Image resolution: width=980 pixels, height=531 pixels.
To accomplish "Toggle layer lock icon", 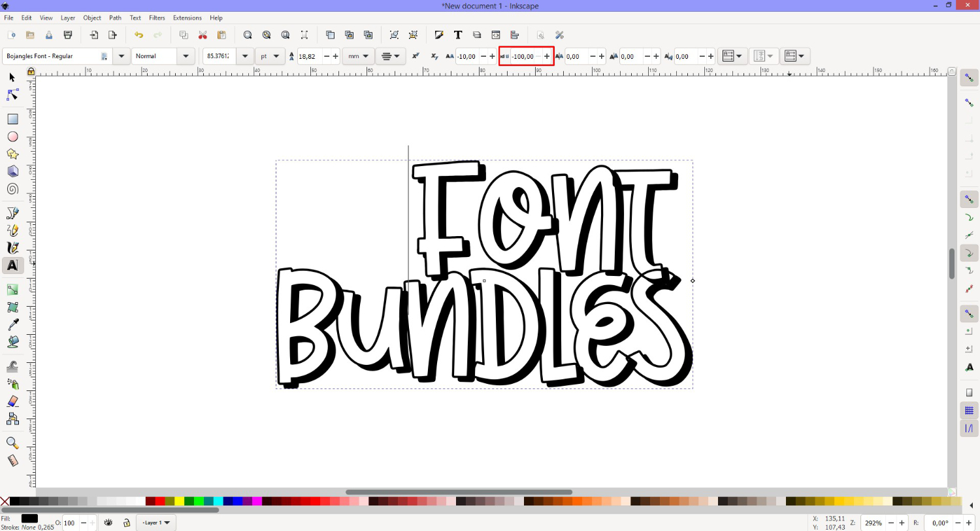I will 126,522.
